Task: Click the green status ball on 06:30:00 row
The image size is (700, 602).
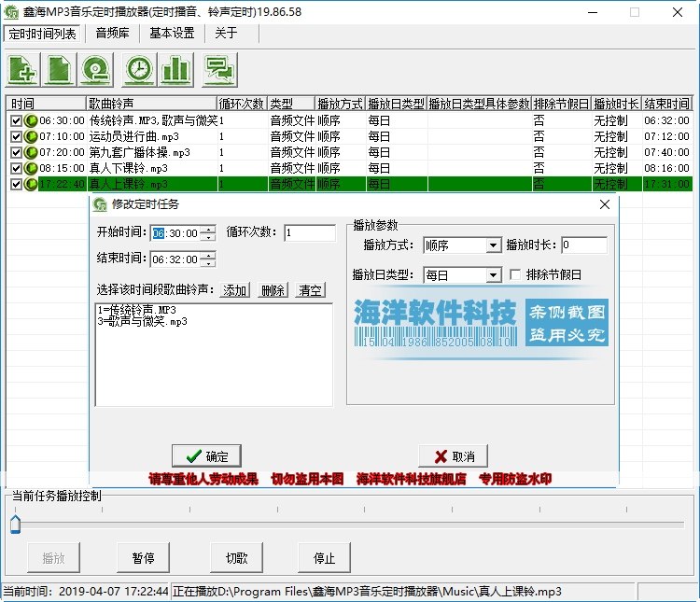Action: (x=31, y=120)
